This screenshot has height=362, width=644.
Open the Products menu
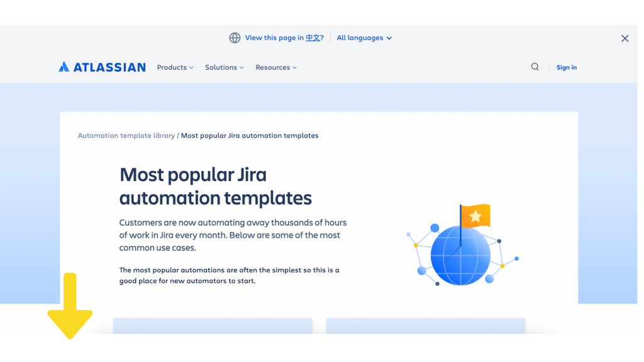coord(175,67)
